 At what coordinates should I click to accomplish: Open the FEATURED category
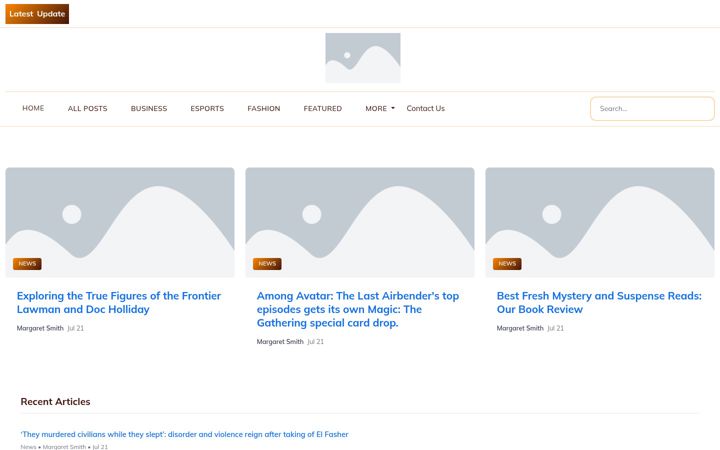(322, 108)
